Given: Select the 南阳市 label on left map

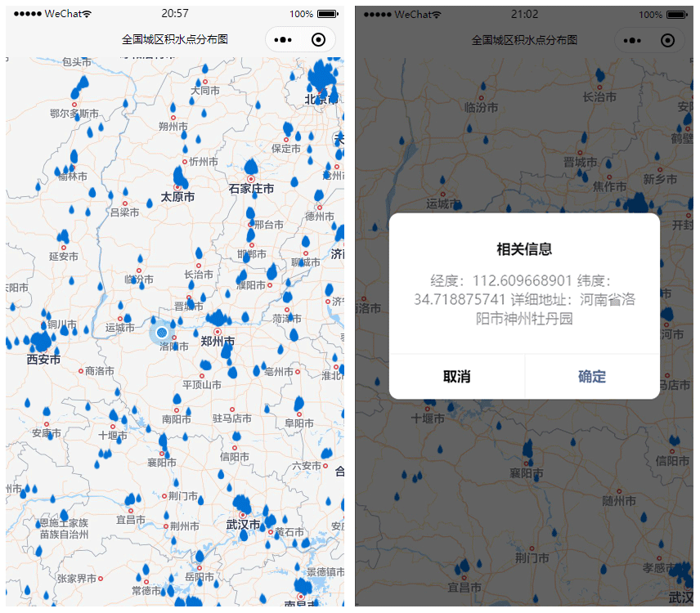Looking at the screenshot, I should click(177, 419).
